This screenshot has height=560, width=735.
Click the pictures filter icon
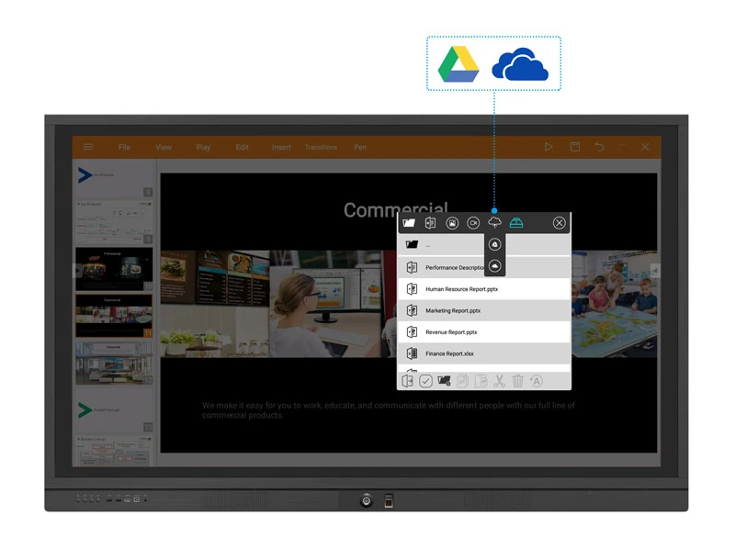(452, 223)
